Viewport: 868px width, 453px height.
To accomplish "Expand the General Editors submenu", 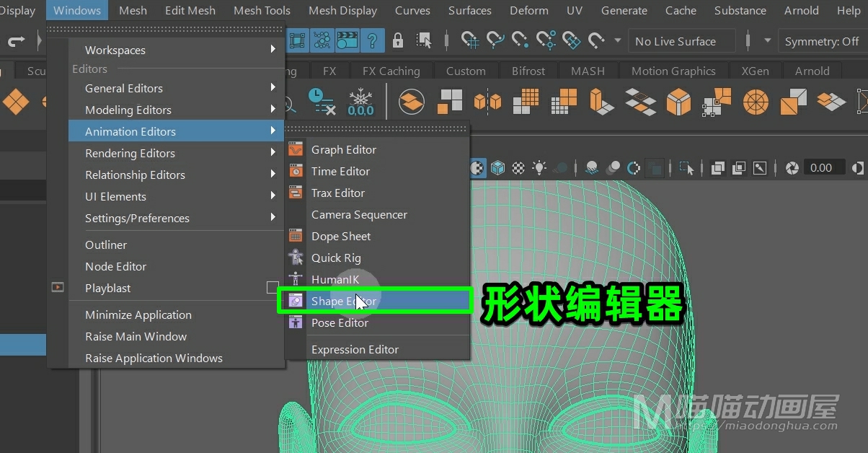I will tap(176, 88).
